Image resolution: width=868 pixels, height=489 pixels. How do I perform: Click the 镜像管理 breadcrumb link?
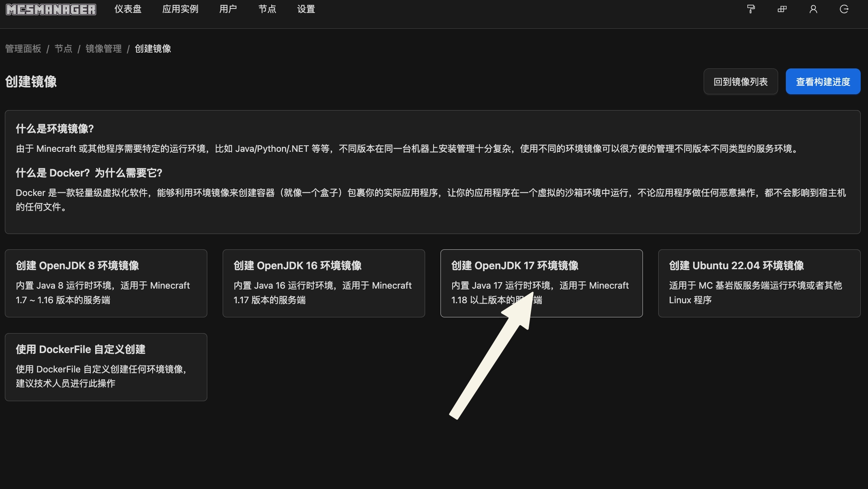tap(104, 49)
